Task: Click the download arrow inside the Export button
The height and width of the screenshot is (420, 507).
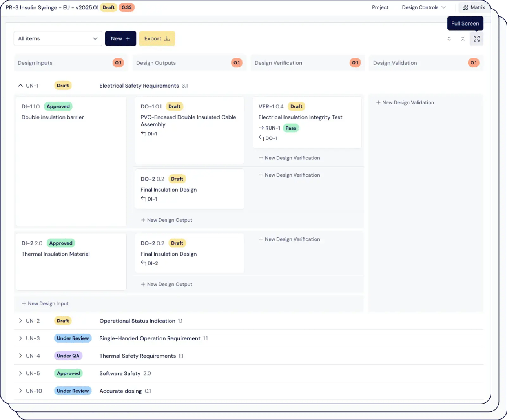Action: pyautogui.click(x=167, y=38)
